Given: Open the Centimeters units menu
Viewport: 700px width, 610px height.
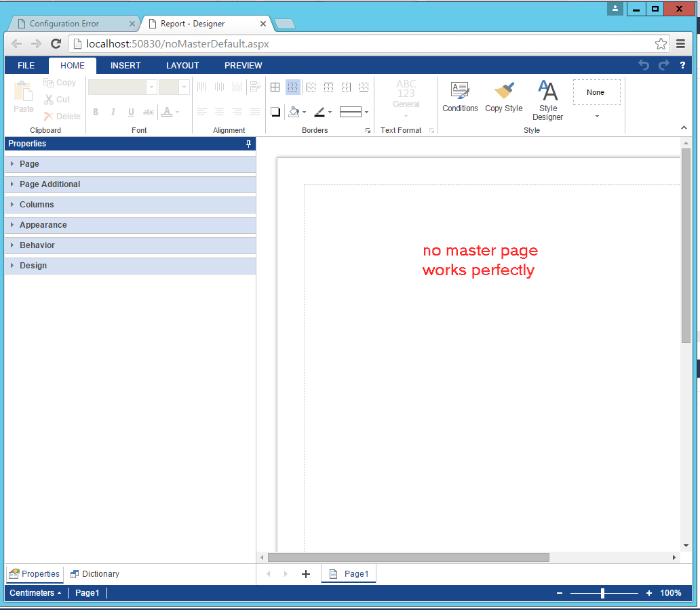Looking at the screenshot, I should (x=35, y=593).
